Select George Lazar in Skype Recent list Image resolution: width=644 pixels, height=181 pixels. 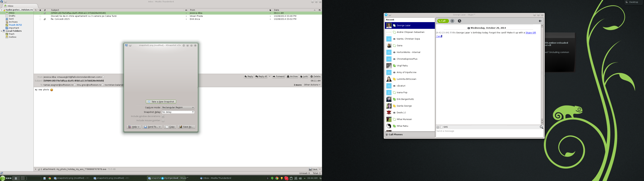point(410,25)
